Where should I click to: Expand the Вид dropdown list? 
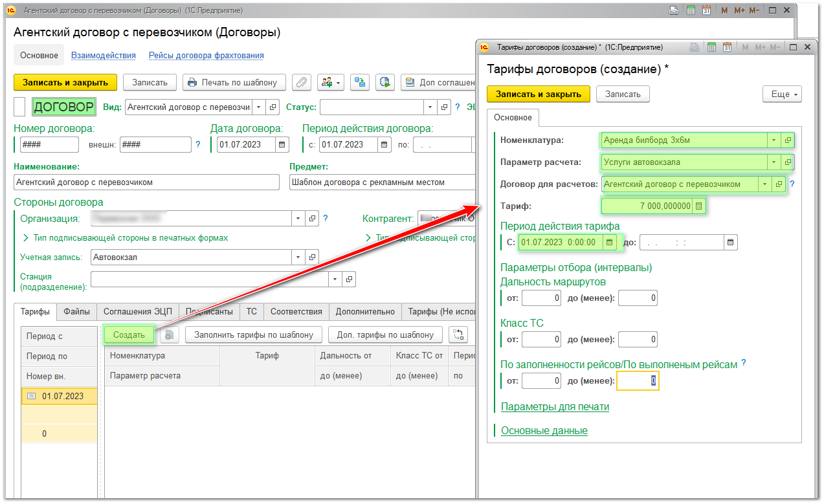coord(259,107)
